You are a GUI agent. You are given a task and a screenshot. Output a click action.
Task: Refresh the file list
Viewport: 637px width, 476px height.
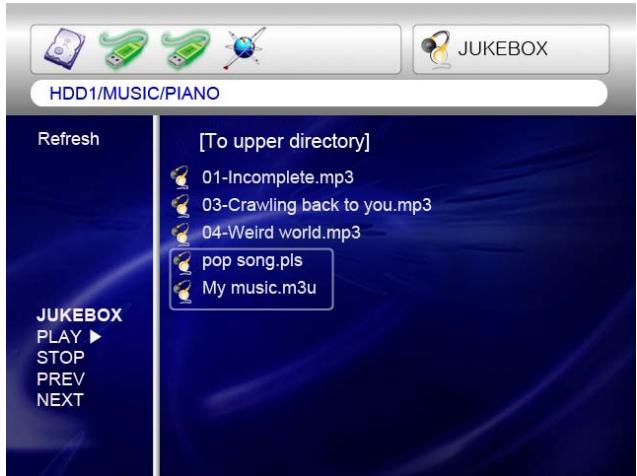click(68, 140)
